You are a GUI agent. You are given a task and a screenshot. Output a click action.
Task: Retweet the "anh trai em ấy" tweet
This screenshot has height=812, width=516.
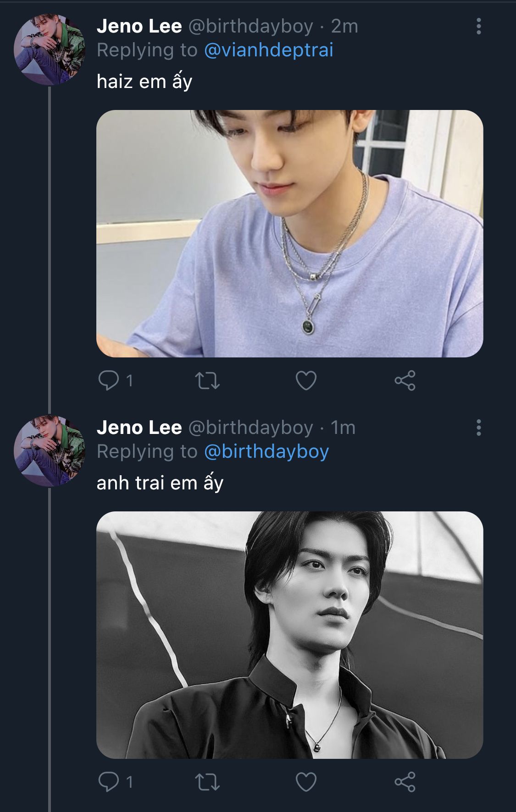pos(207,782)
